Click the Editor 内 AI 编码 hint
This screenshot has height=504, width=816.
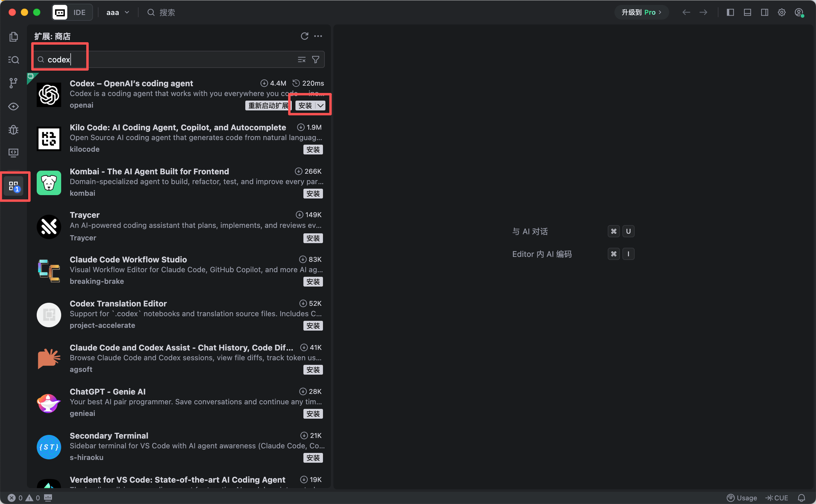542,254
